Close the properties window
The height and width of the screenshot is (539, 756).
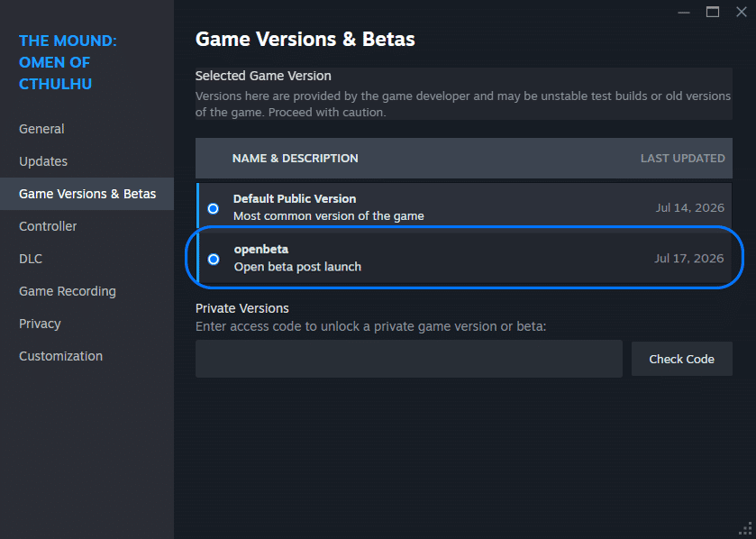pyautogui.click(x=742, y=12)
